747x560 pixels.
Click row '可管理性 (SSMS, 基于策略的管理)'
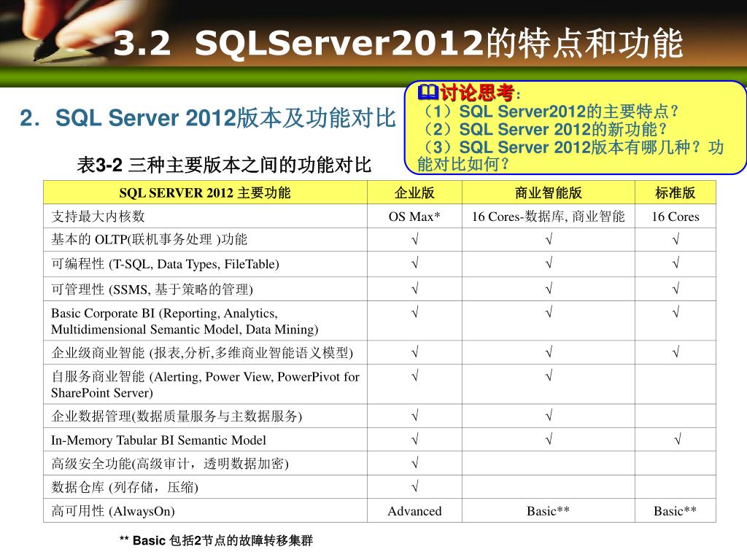(152, 289)
